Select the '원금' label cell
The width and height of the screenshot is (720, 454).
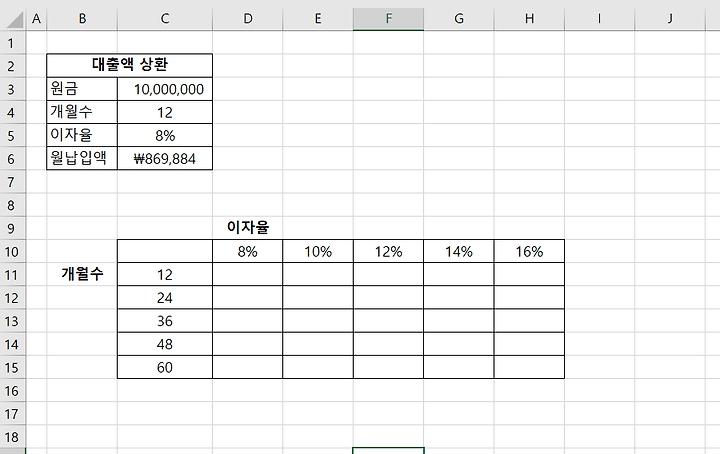coord(82,89)
